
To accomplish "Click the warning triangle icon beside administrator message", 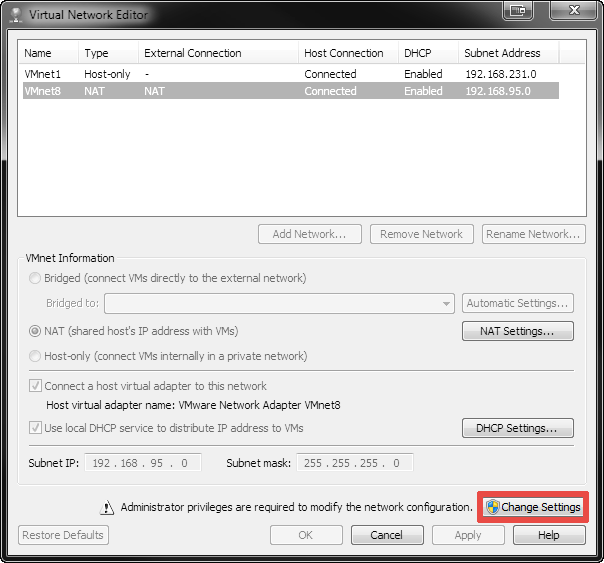I will [x=107, y=508].
